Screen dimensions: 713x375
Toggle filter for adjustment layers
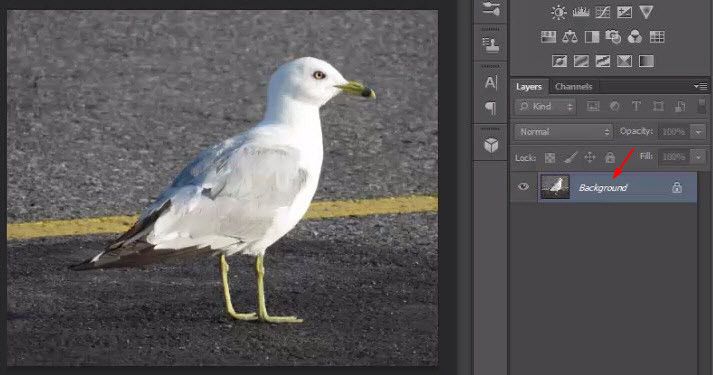[614, 106]
